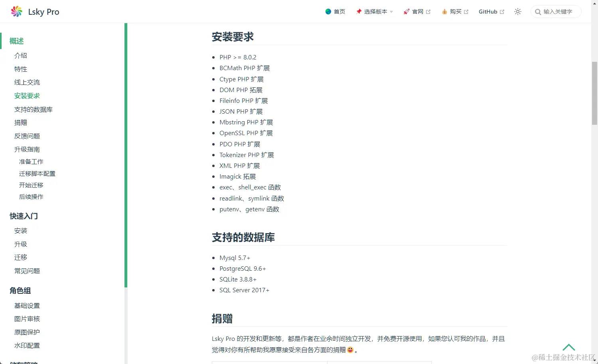Open 购买 external link
This screenshot has height=364, width=598.
455,12
